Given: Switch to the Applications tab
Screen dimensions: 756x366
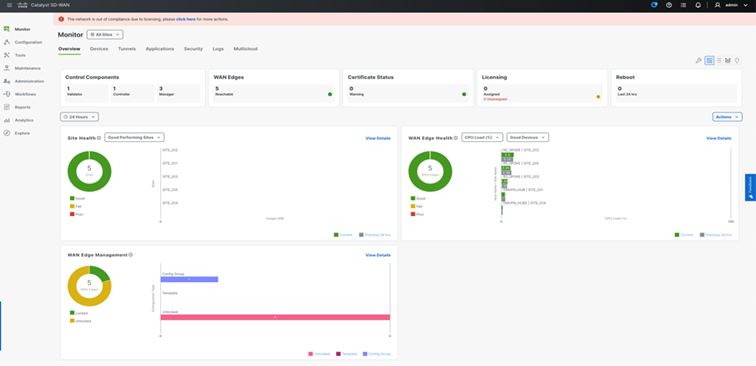Looking at the screenshot, I should coord(160,49).
